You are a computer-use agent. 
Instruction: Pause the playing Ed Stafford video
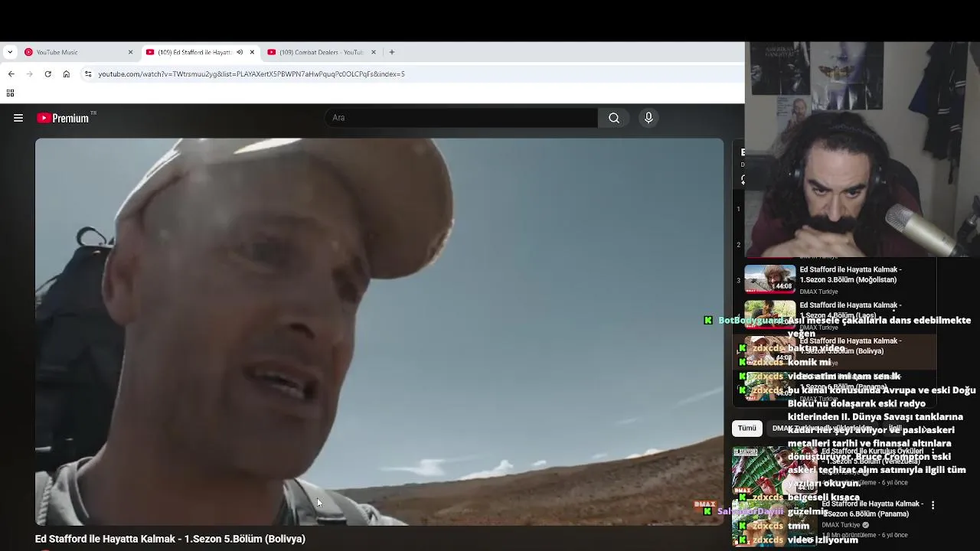[379, 331]
